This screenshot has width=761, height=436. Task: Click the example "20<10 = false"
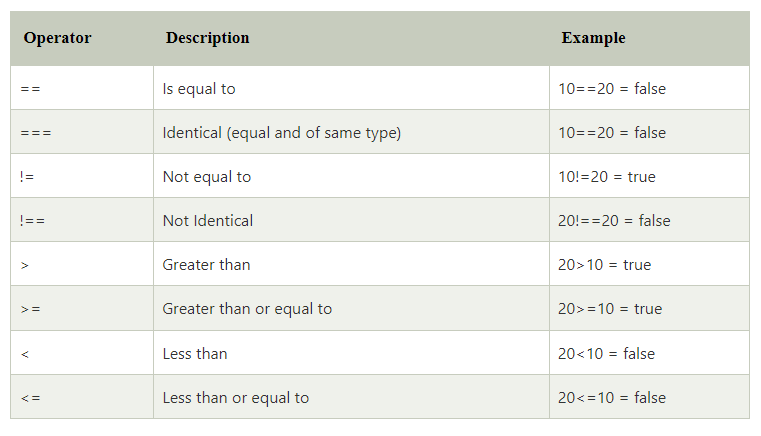point(606,353)
